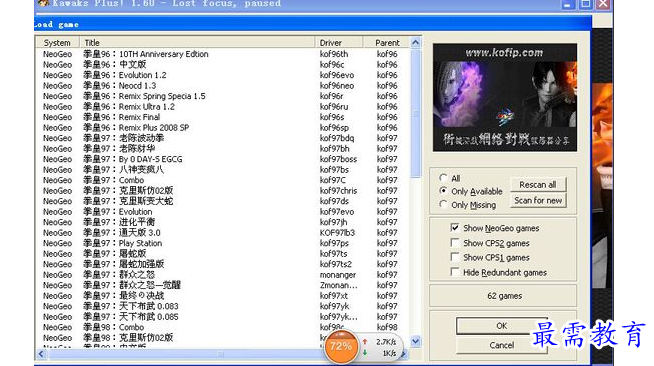Click the Kawaks title bar app icon

point(43,4)
